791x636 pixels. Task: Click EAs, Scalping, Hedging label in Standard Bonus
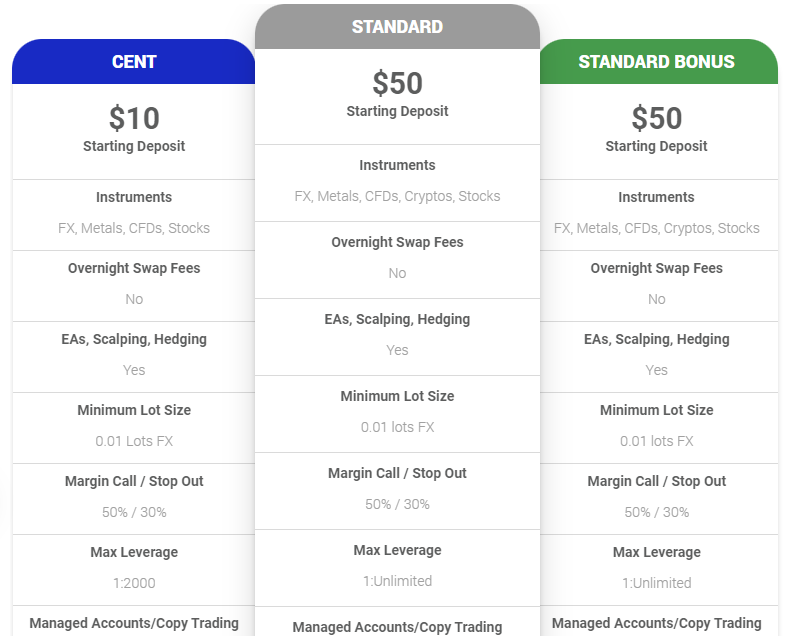tap(656, 339)
